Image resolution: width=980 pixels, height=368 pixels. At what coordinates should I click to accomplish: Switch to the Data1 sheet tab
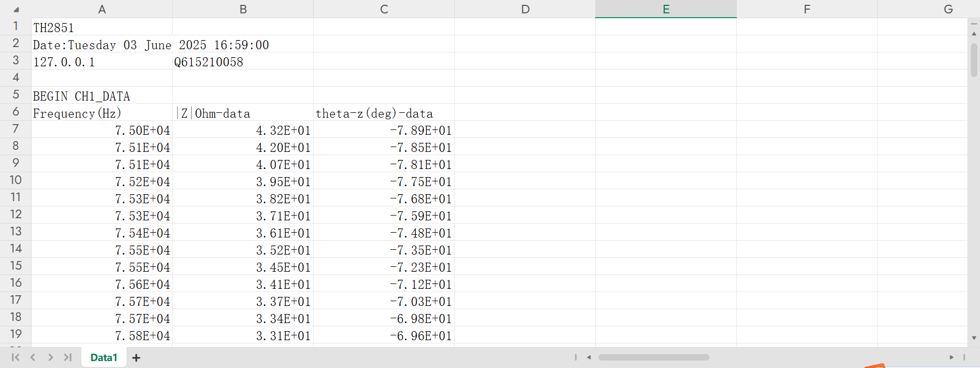[104, 357]
